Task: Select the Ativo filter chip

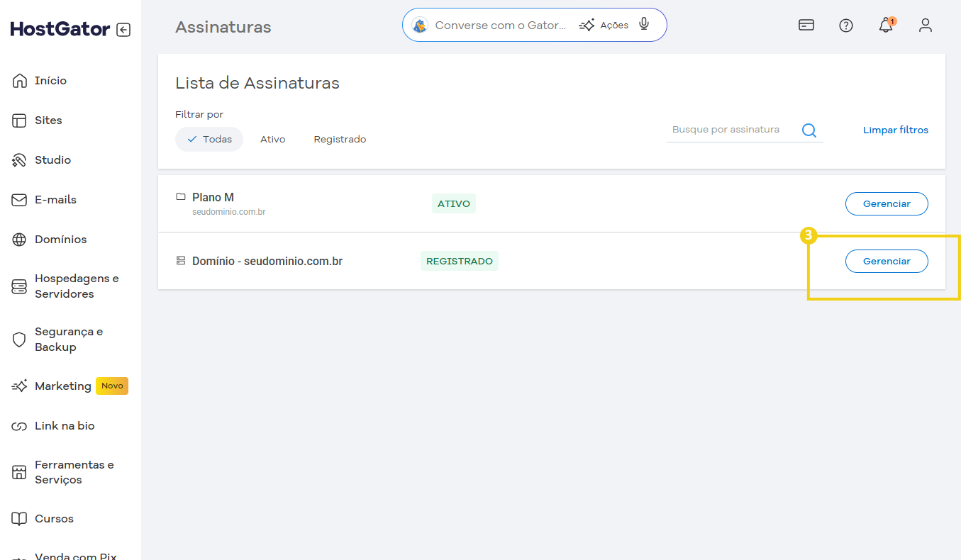Action: coord(272,140)
